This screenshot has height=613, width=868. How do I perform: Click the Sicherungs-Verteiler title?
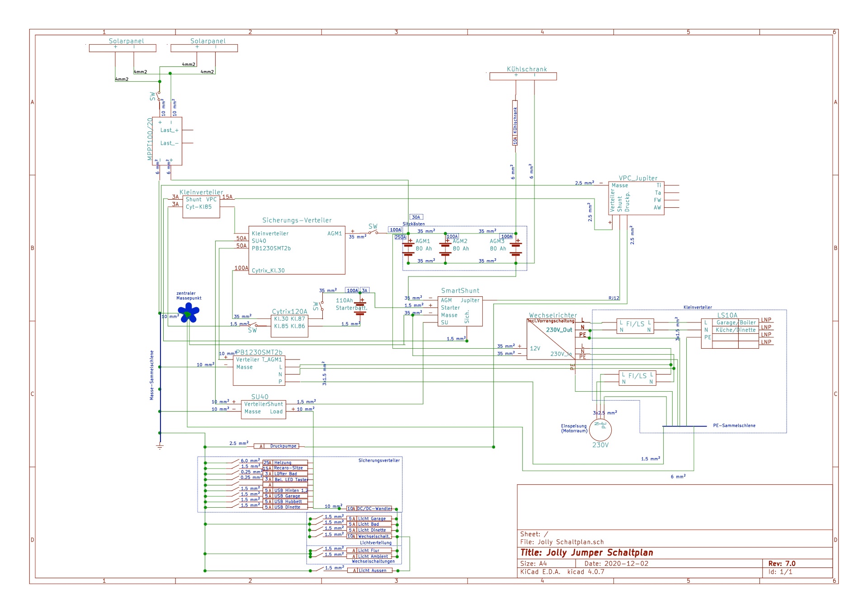click(x=297, y=220)
